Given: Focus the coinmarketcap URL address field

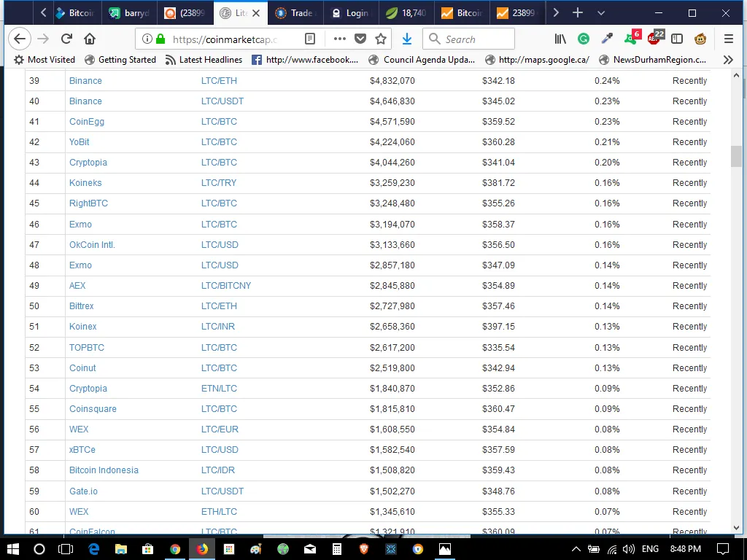Looking at the screenshot, I should pyautogui.click(x=224, y=39).
